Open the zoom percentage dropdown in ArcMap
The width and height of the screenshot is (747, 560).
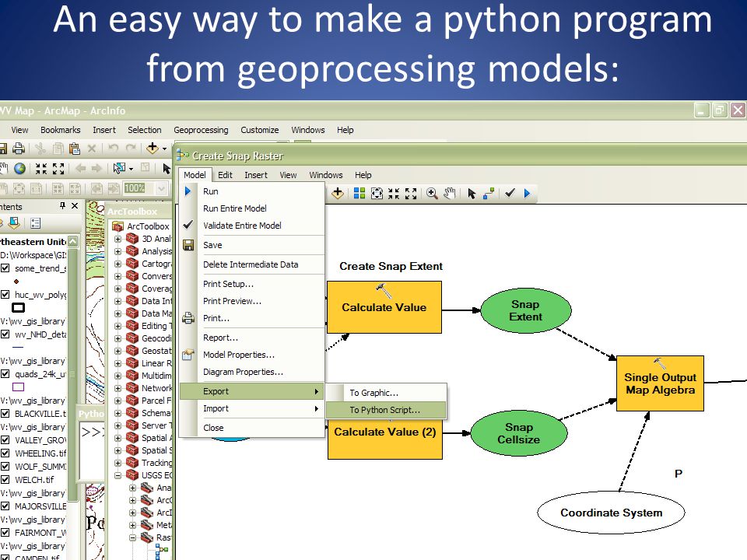(x=162, y=188)
